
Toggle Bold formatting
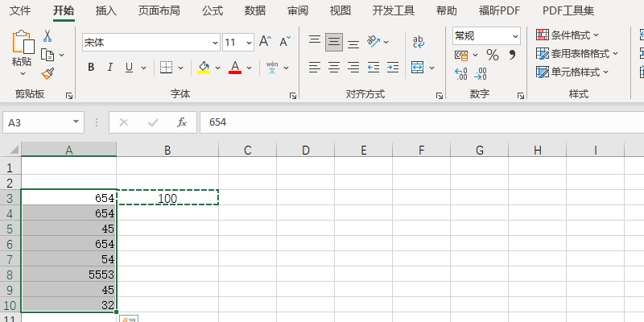coord(91,68)
